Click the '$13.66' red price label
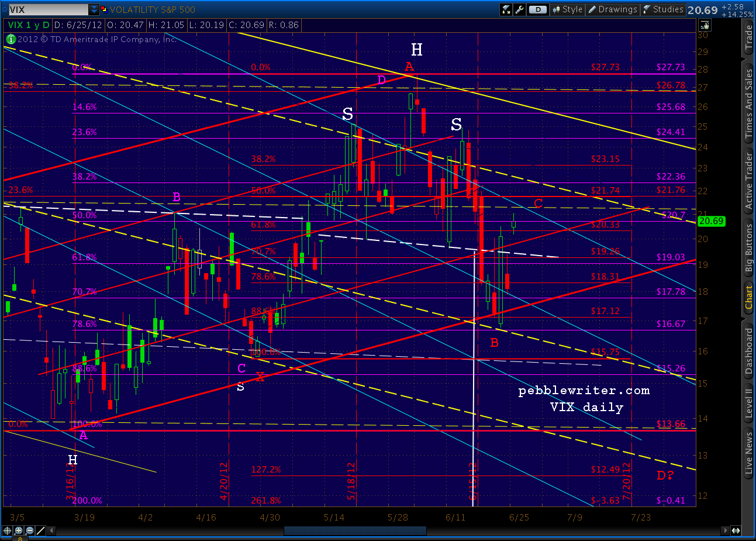 point(671,424)
